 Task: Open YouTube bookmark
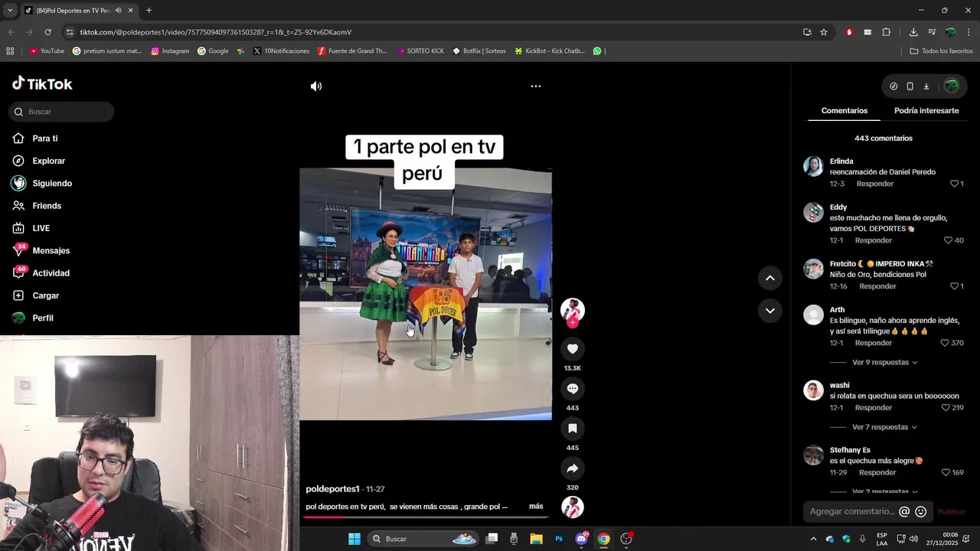(x=47, y=51)
